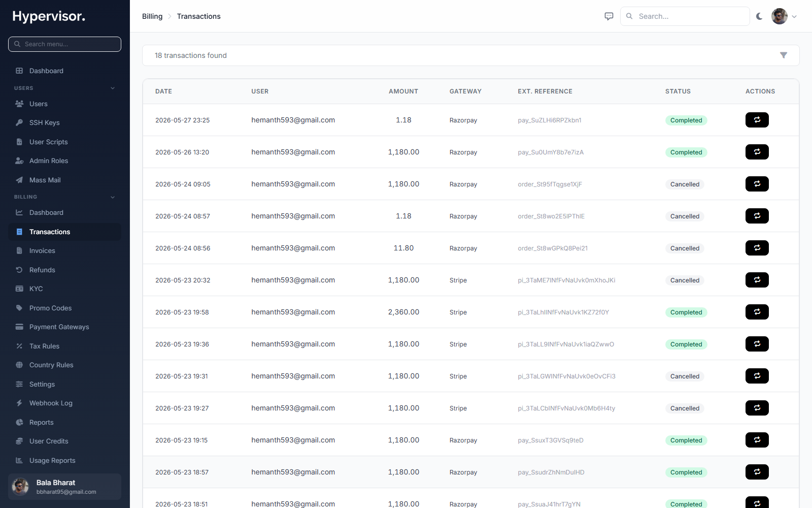Click amount 11.80 cell
This screenshot has width=812, height=508.
tap(403, 248)
